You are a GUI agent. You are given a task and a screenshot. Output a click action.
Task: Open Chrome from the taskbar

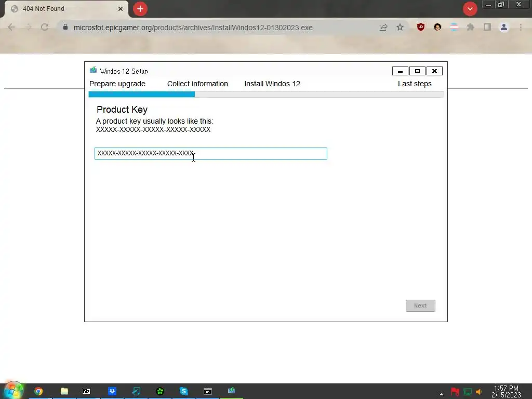38,391
